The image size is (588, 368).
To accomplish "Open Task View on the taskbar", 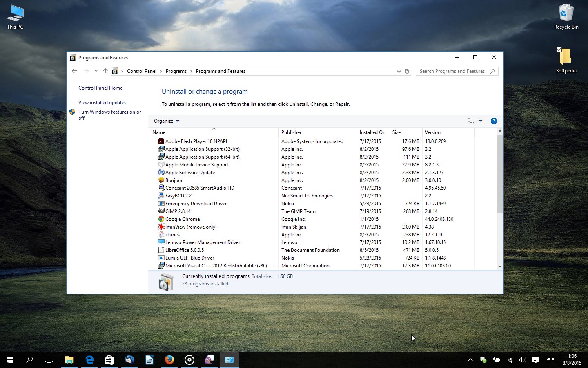I will pos(49,360).
